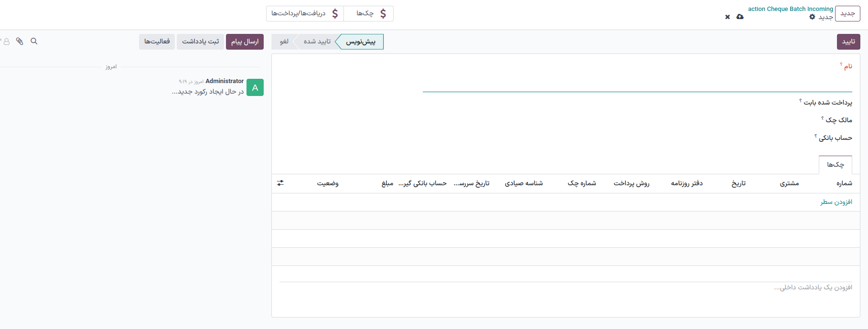
Task: Open the دریافت‌ها/پرداخت‌ها smart button
Action: pyautogui.click(x=305, y=13)
